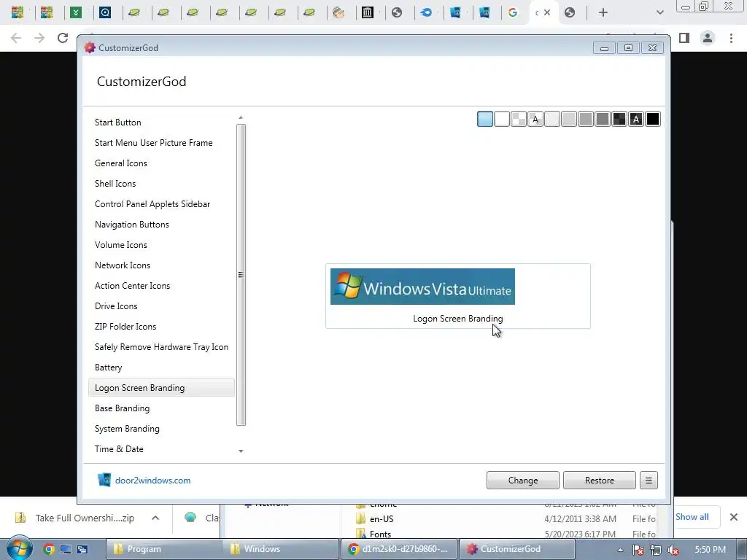Go forward in Chrome browser
Image resolution: width=747 pixels, height=560 pixels.
(39, 38)
